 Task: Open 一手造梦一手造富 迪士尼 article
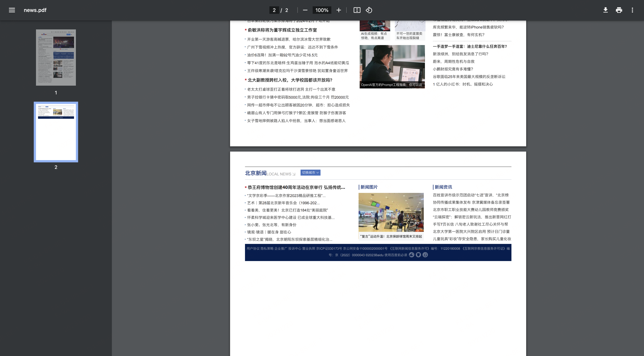(x=470, y=46)
